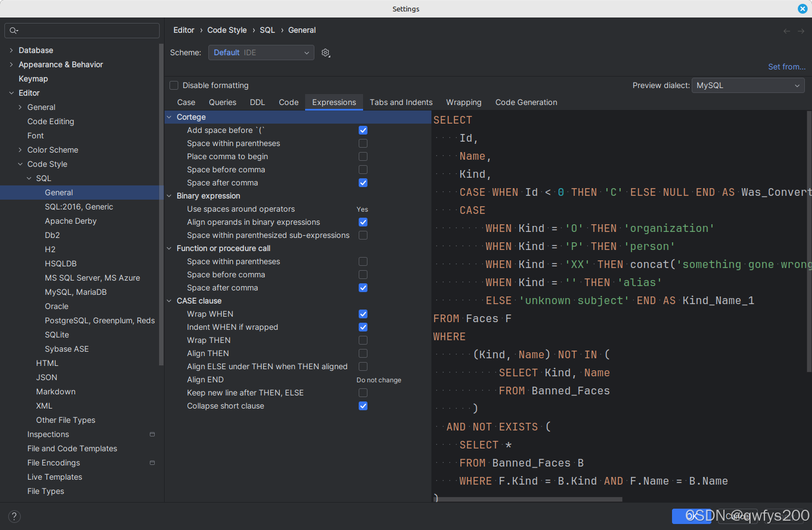The image size is (812, 530).
Task: Open JSON code style settings
Action: coord(46,377)
